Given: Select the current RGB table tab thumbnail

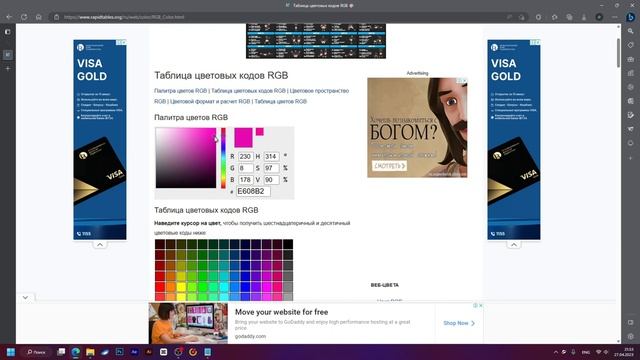Looking at the screenshot, I should coord(8,55).
